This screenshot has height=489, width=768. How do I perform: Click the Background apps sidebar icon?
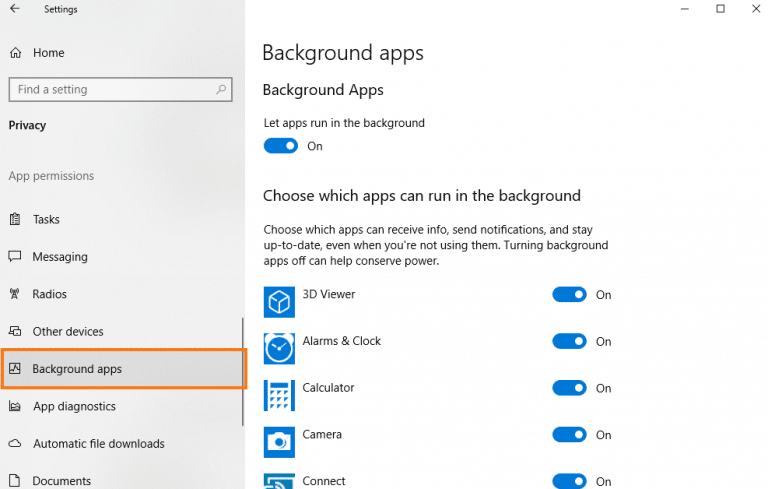tap(15, 368)
